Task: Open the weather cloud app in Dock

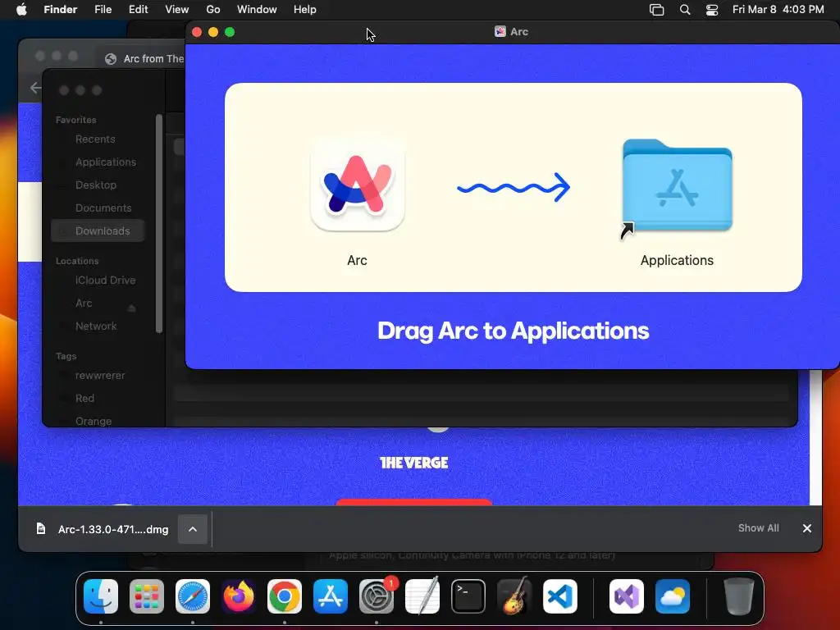Action: tap(673, 596)
